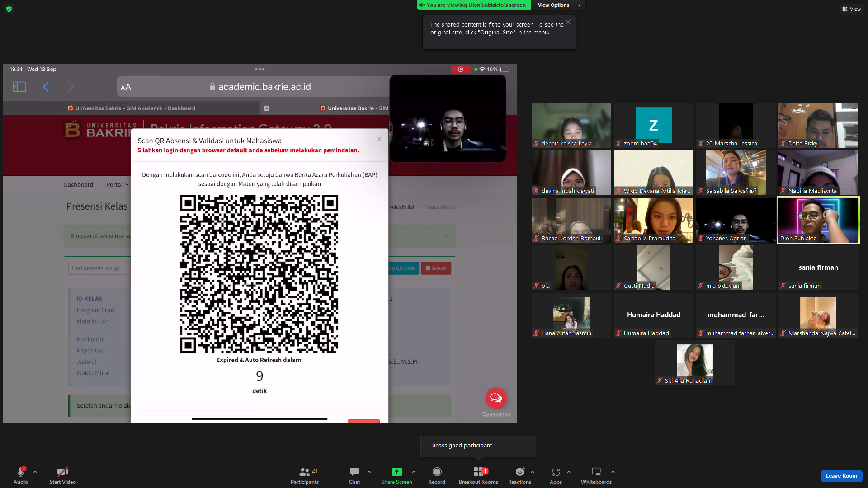Screen dimensions: 868x488
Task: Expand the Chat options arrow
Action: (x=369, y=472)
